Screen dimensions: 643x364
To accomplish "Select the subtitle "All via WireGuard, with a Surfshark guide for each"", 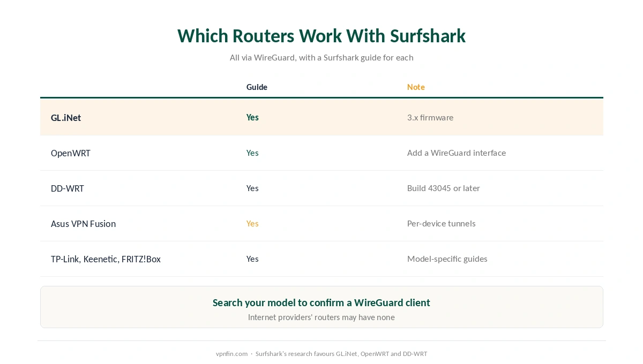I will coord(322,57).
